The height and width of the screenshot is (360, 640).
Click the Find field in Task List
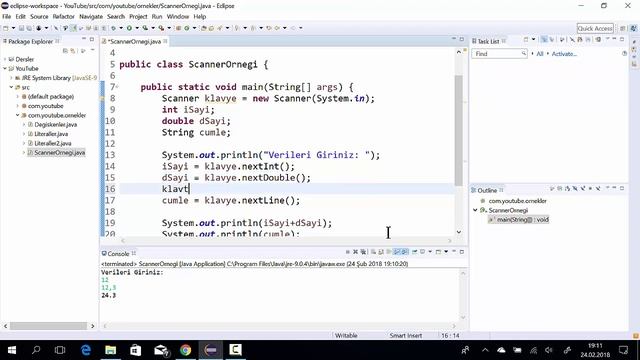(499, 54)
